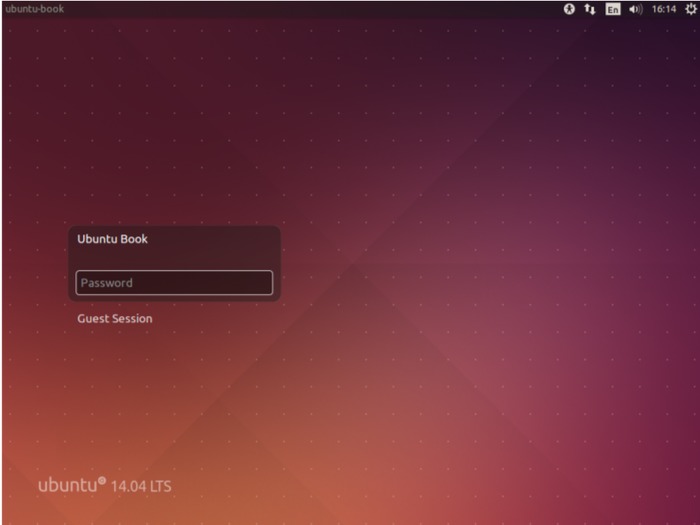Click the network connections arrows icon
Viewport: 700px width, 525px height.
pyautogui.click(x=590, y=9)
